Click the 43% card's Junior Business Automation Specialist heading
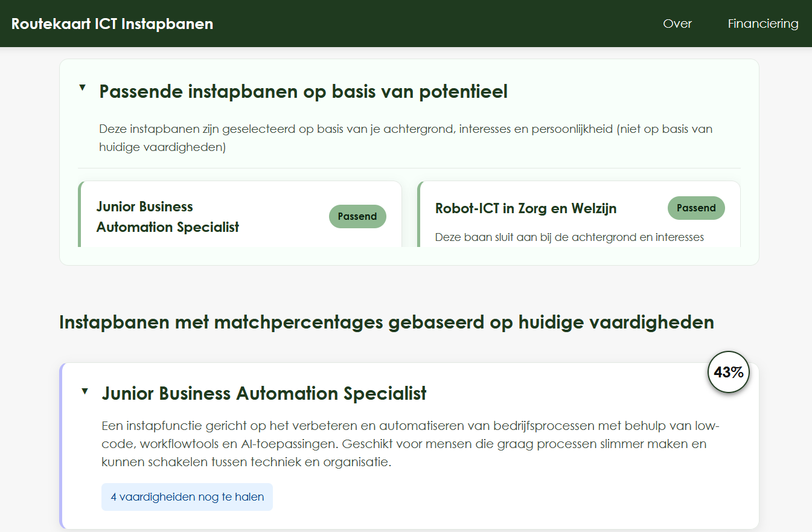 click(x=264, y=394)
